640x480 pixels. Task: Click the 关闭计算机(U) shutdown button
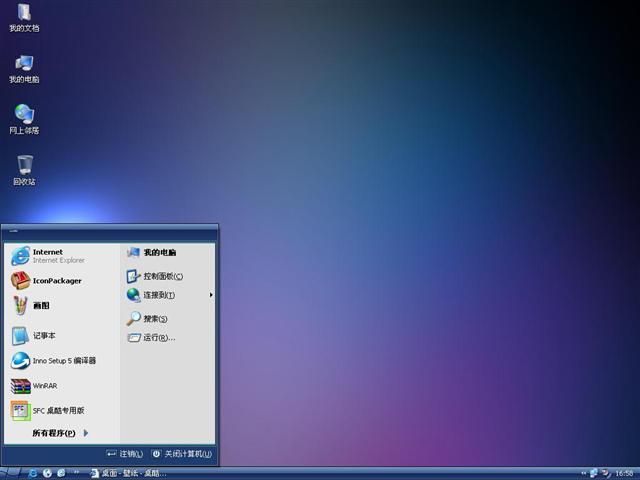tap(181, 454)
